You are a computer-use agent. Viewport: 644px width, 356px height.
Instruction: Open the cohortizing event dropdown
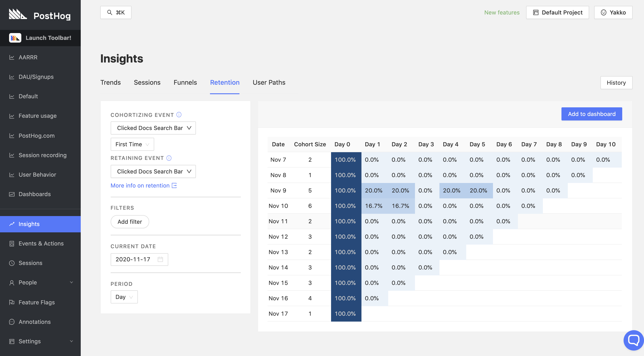[x=153, y=128]
